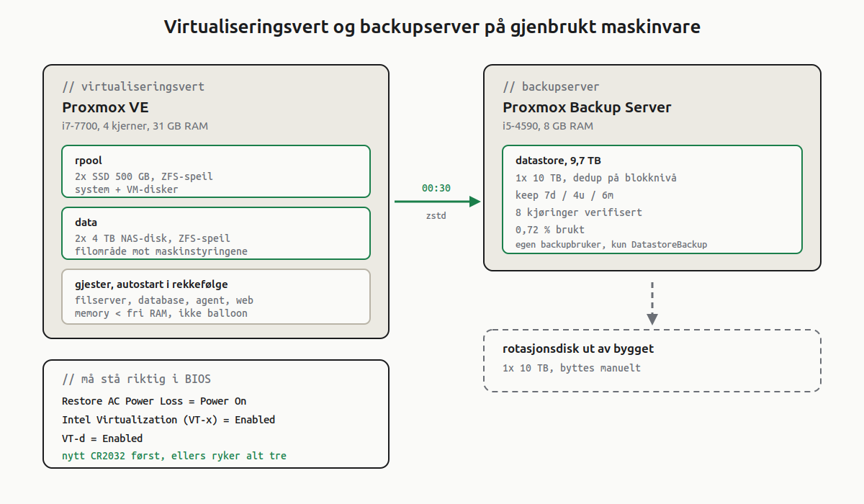Select 'Restore AC Power Loss = Power On' line

154,401
